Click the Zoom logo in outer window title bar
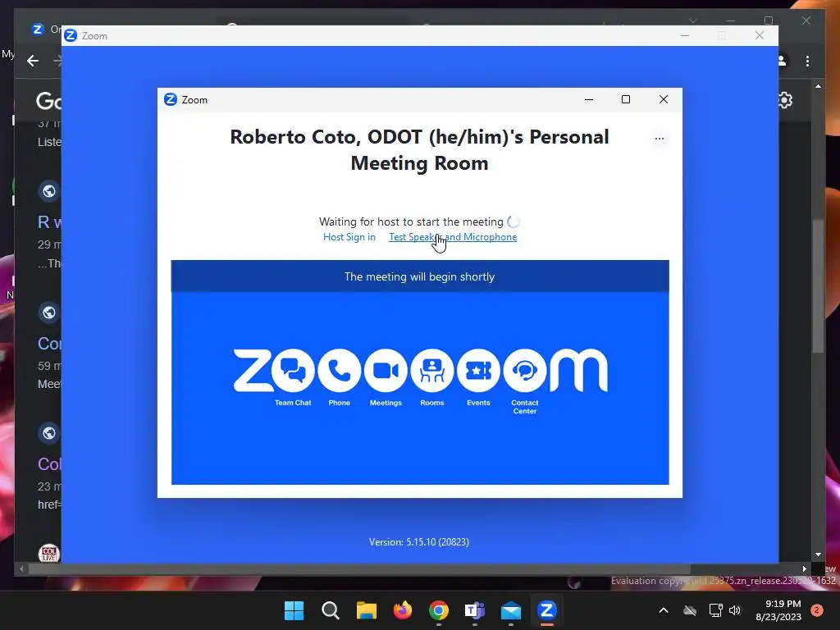 point(71,35)
